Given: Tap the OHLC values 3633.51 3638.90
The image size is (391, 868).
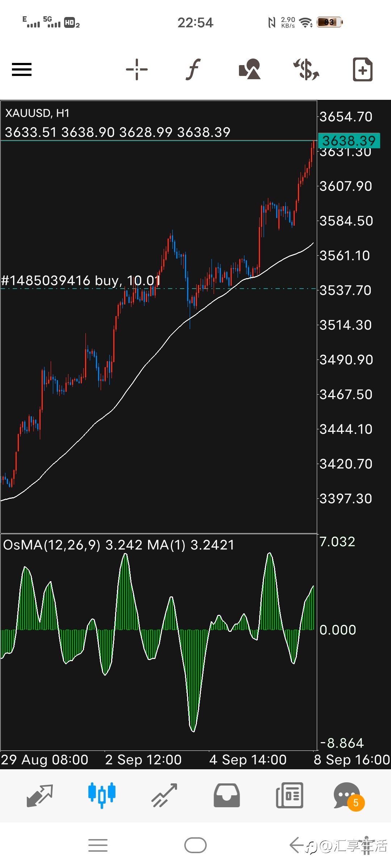Looking at the screenshot, I should 60,132.
